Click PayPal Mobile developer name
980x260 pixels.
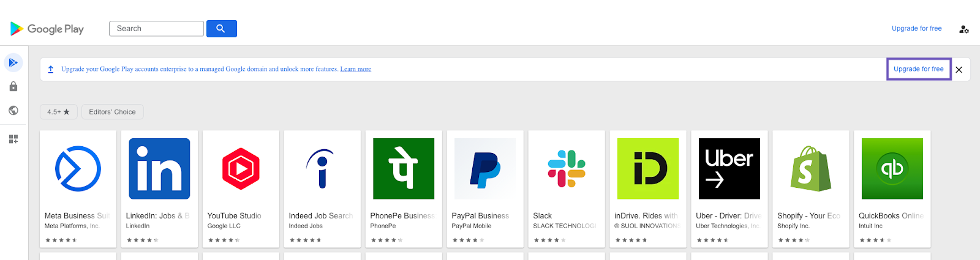472,226
